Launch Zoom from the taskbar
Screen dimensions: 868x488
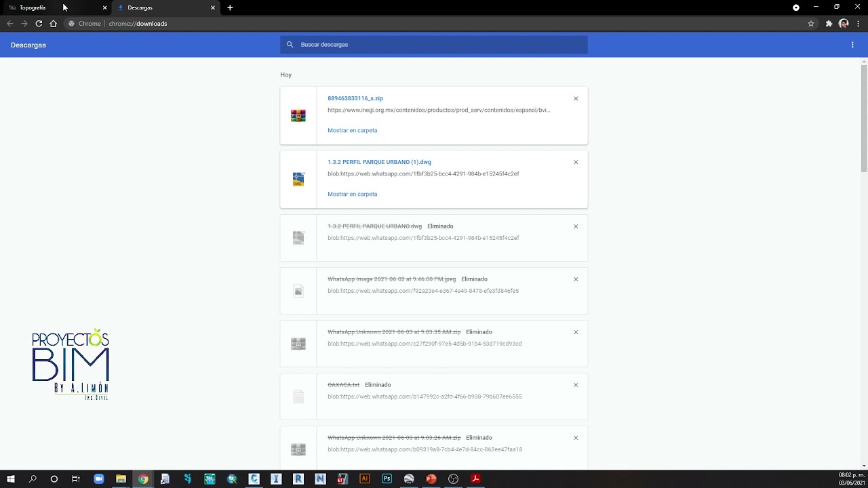click(x=98, y=479)
